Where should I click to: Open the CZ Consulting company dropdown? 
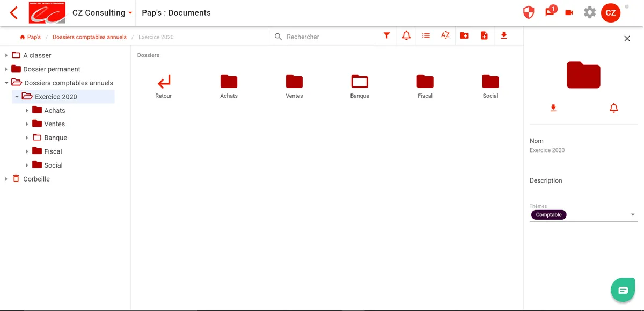tap(130, 13)
